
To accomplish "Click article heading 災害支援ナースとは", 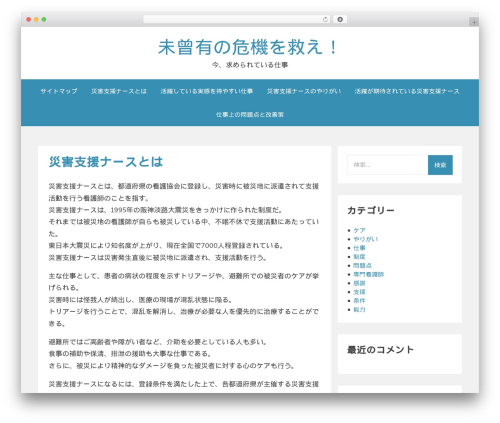I will coord(106,162).
